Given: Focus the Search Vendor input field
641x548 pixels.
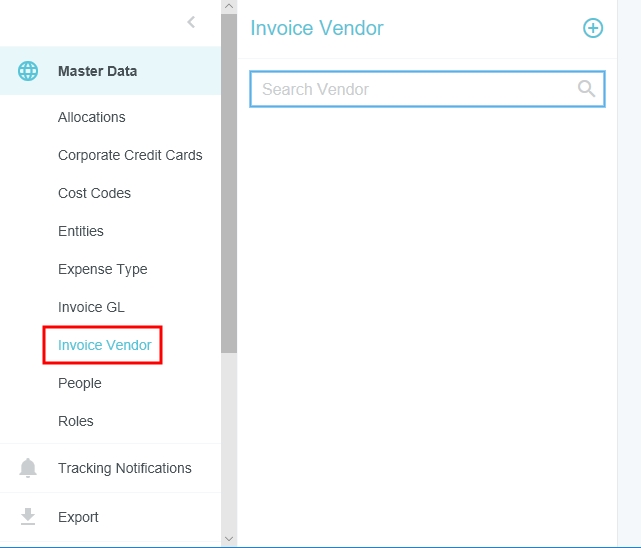Looking at the screenshot, I should tap(410, 89).
